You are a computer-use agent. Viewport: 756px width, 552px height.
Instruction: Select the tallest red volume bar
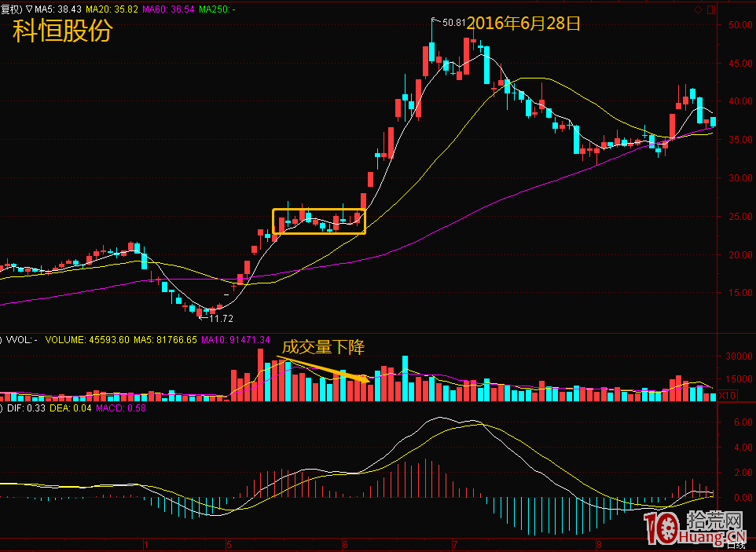tap(261, 375)
